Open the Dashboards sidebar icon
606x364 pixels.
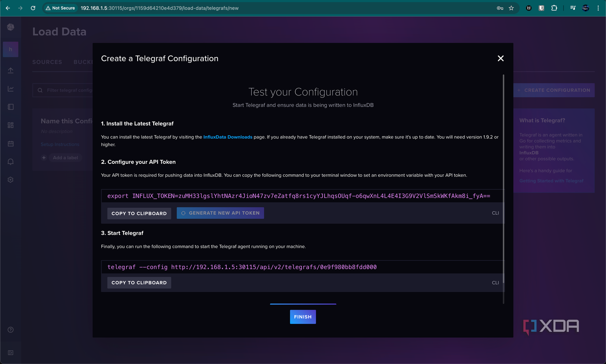tap(11, 125)
